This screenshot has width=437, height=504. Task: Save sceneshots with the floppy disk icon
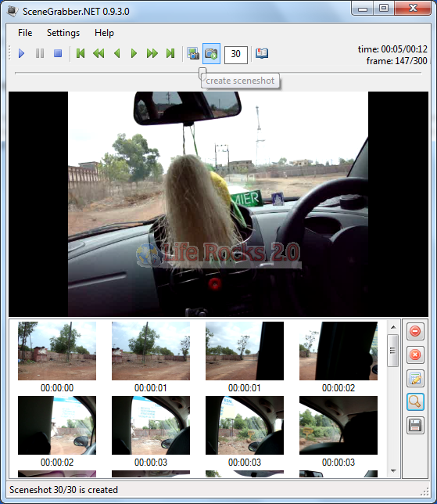point(415,426)
